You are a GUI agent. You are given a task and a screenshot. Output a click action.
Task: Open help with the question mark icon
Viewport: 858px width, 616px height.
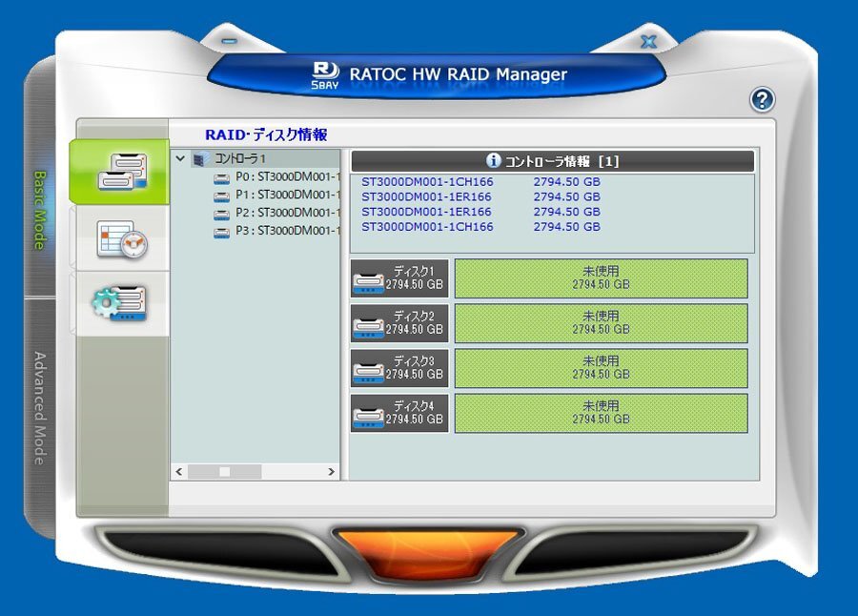click(x=762, y=100)
